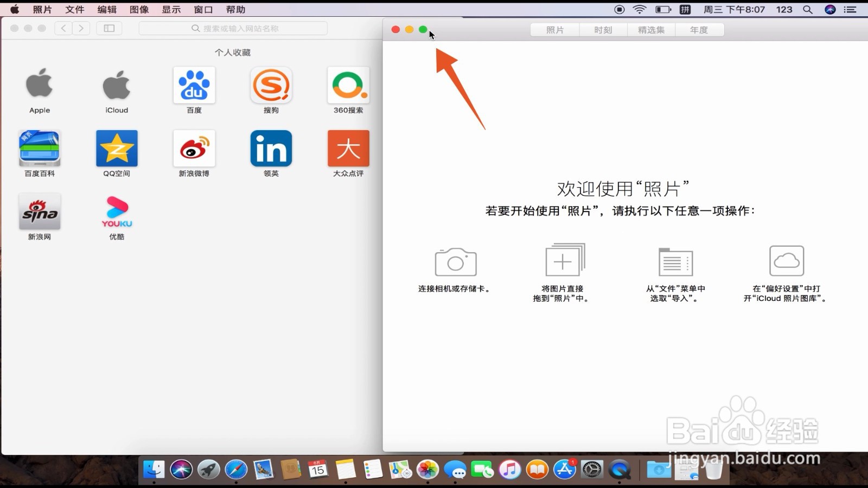This screenshot has width=868, height=488.
Task: Open the 拼 input method menu
Action: 686,9
